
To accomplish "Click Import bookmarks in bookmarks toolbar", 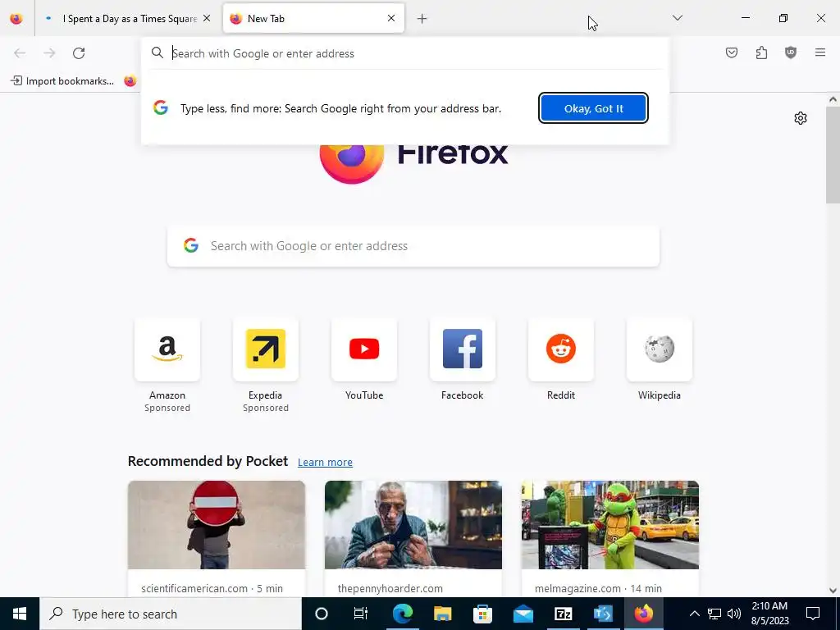I will click(62, 81).
